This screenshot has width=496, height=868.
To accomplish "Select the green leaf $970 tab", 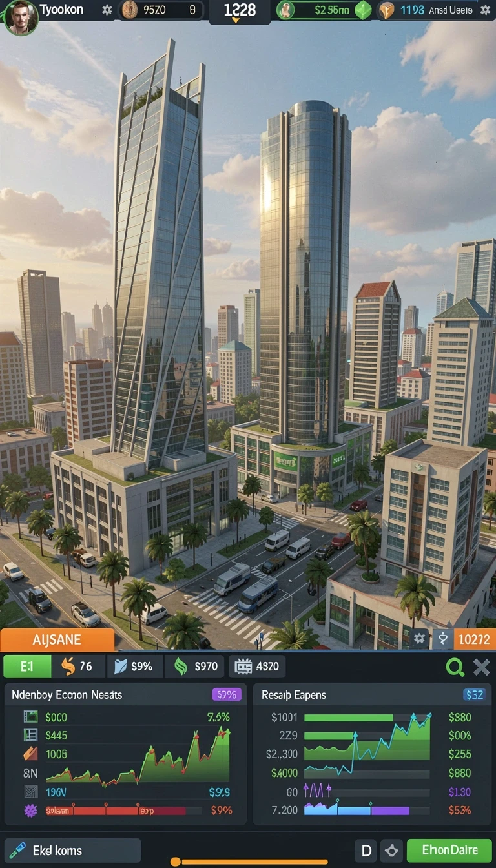I will (x=195, y=666).
